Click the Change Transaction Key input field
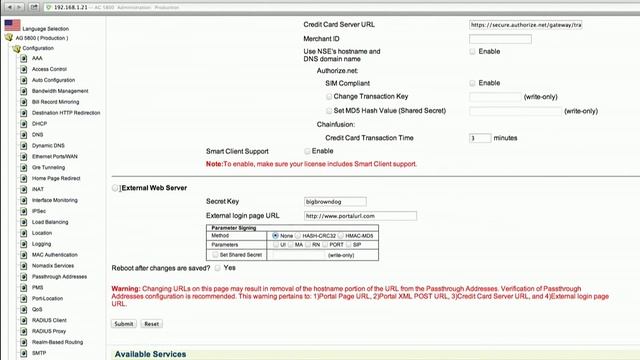 click(496, 97)
